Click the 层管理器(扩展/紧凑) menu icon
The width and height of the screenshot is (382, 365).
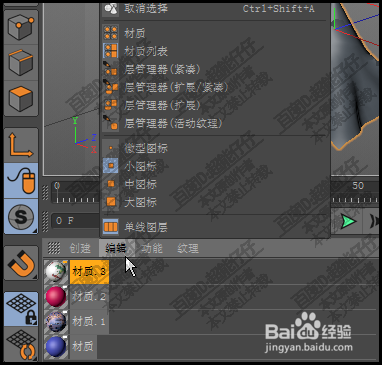(x=111, y=87)
